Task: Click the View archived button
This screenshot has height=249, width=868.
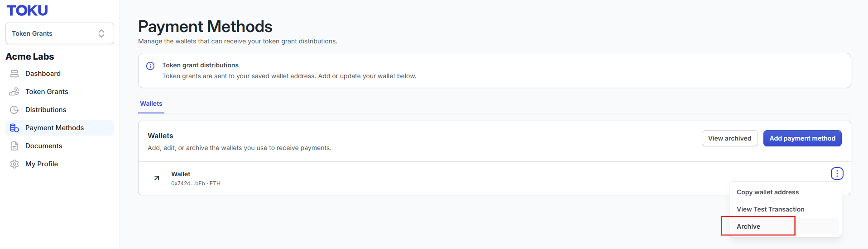Action: point(729,138)
